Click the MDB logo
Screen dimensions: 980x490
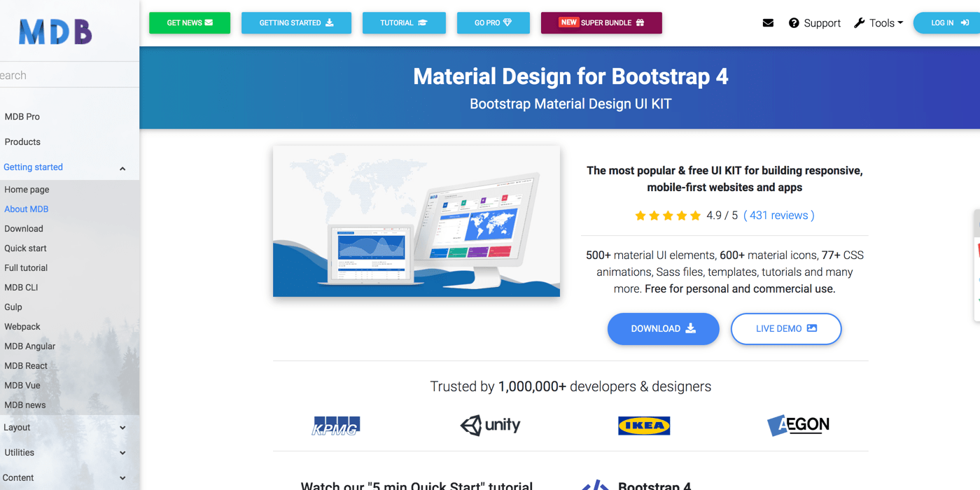point(55,31)
